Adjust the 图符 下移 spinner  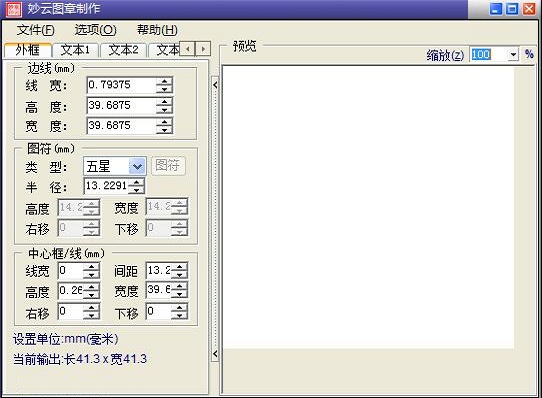tap(180, 228)
